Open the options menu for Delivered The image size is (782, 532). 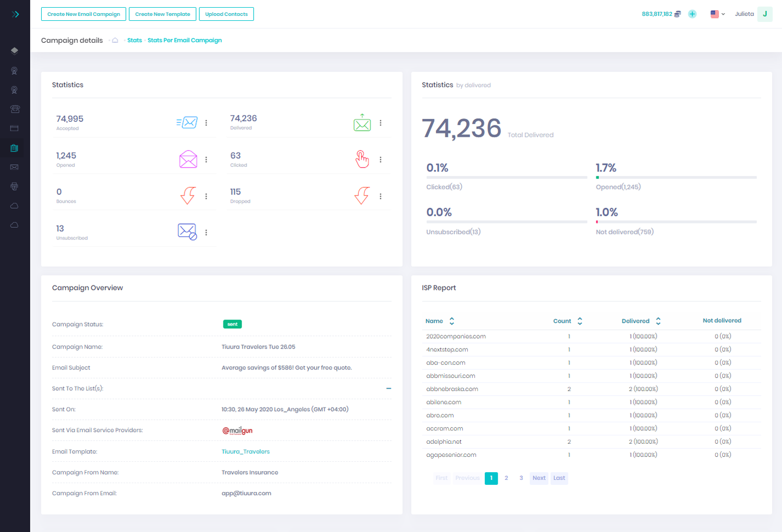click(381, 123)
